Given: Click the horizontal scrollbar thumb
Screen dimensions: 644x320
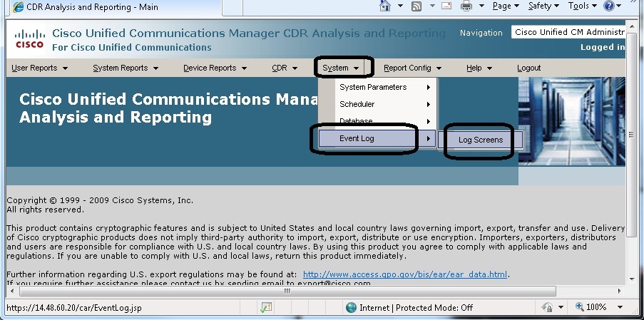Looking at the screenshot, I should (287, 291).
